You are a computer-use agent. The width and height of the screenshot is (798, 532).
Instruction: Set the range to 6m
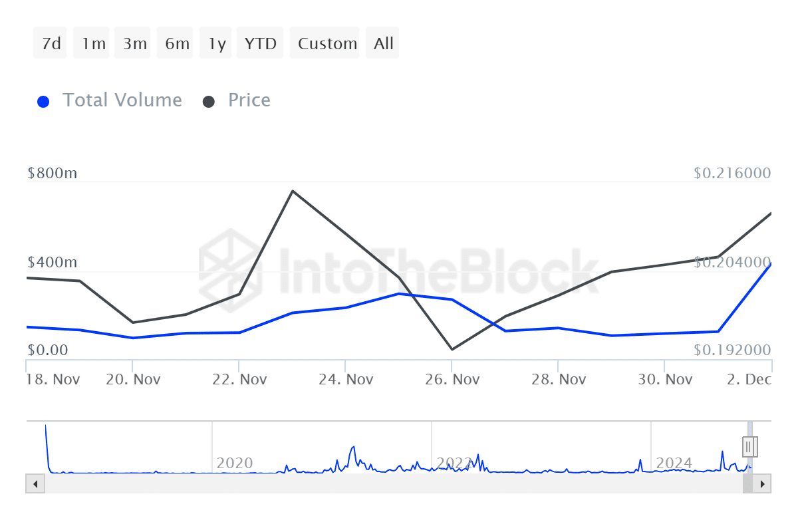point(176,44)
